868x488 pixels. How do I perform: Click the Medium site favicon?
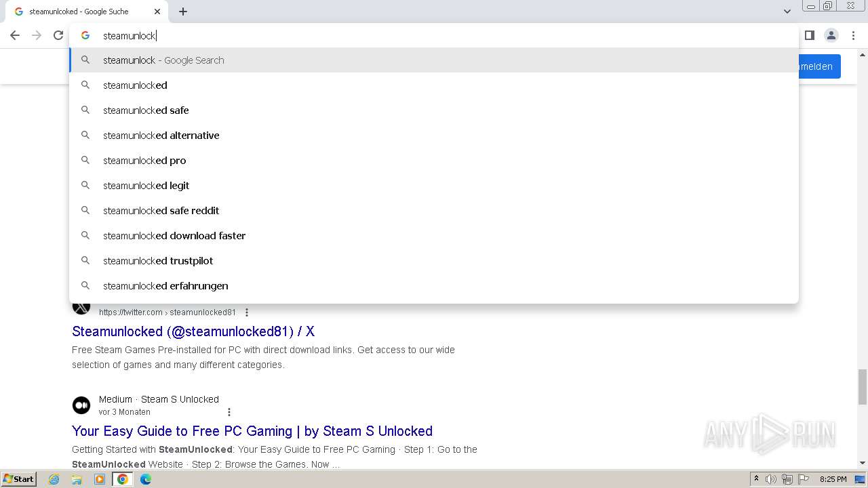(x=81, y=405)
